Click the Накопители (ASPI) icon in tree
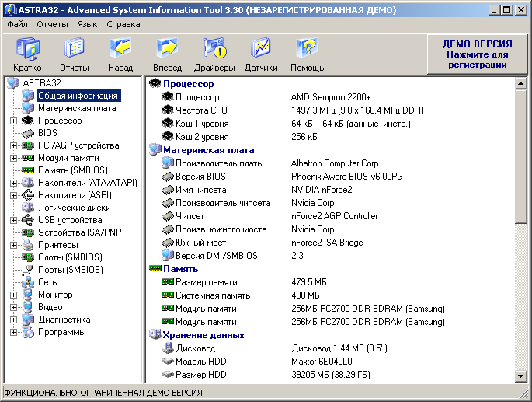 click(28, 195)
